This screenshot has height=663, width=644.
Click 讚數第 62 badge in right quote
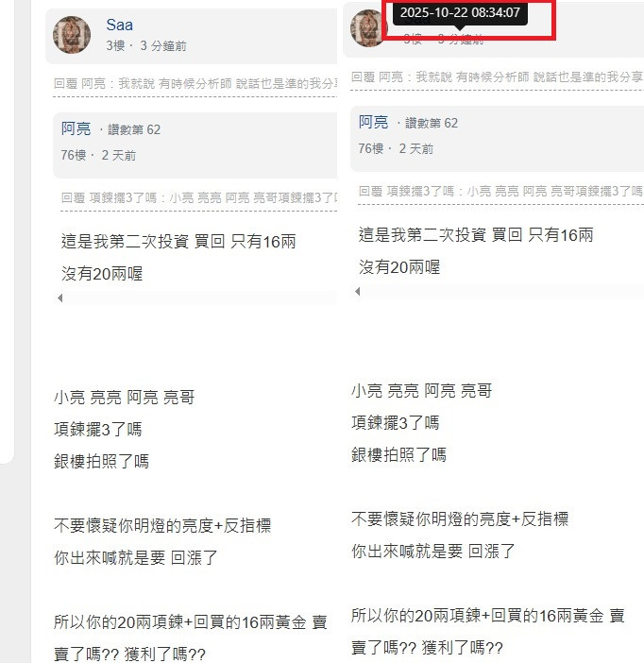(432, 123)
